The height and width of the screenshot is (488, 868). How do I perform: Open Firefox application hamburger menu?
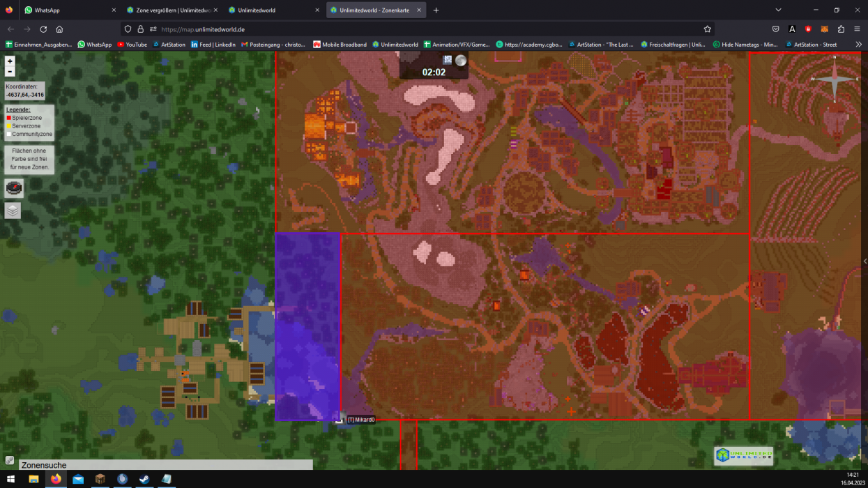(858, 29)
